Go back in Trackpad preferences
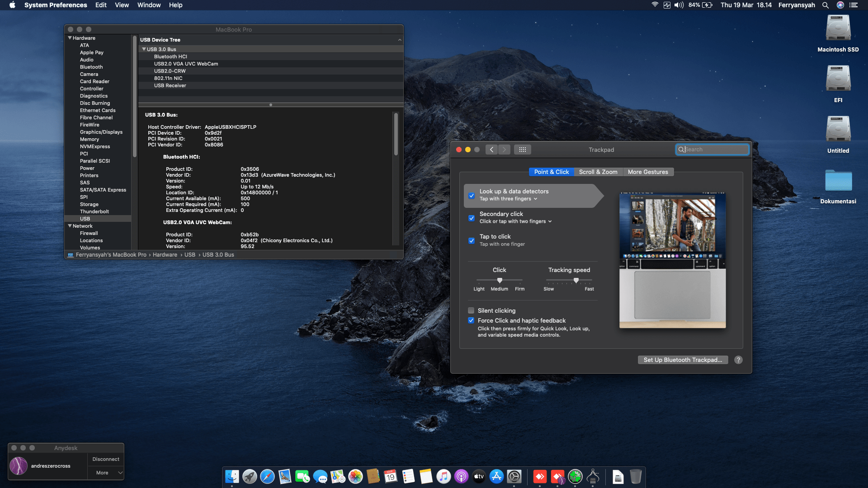Image resolution: width=868 pixels, height=488 pixels. 492,150
